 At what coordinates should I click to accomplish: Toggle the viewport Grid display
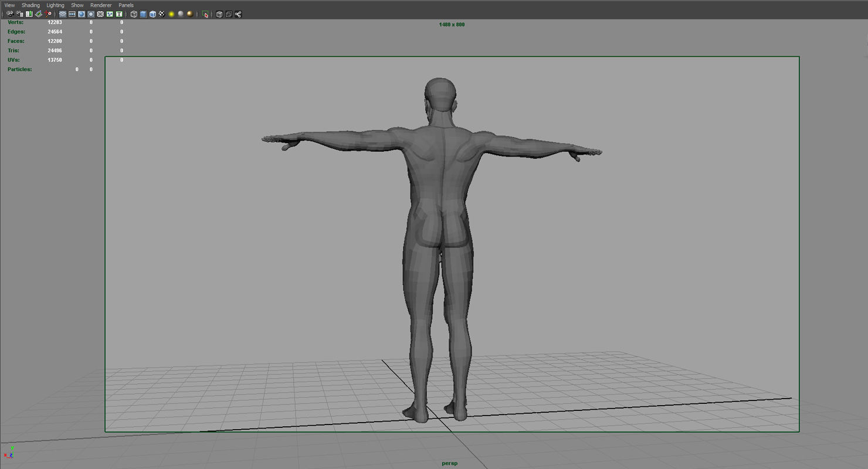click(63, 14)
